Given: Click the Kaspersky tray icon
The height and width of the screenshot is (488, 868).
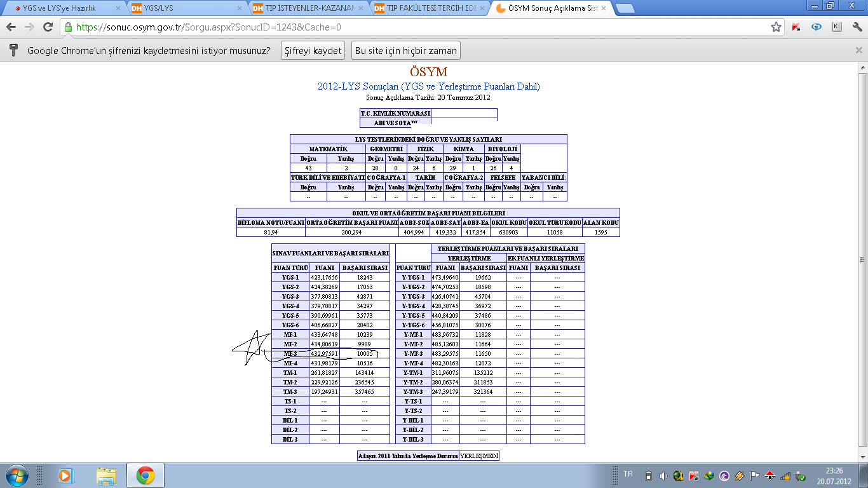Looking at the screenshot, I should tap(694, 475).
